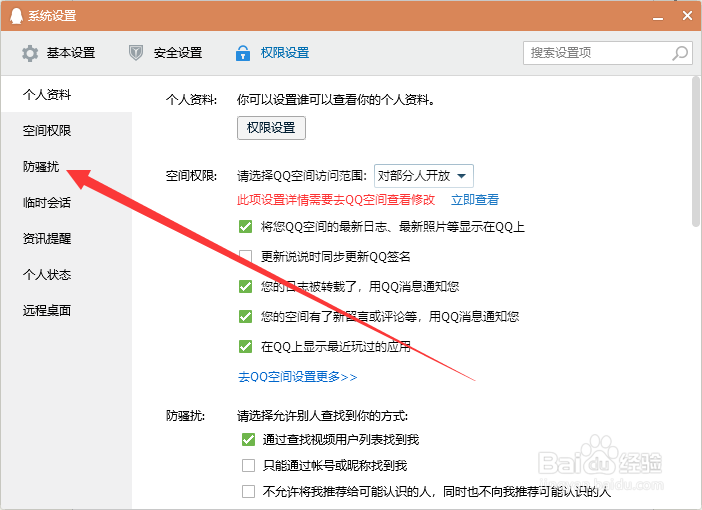Go to 空间权限 in the sidebar
702x510 pixels.
66,130
